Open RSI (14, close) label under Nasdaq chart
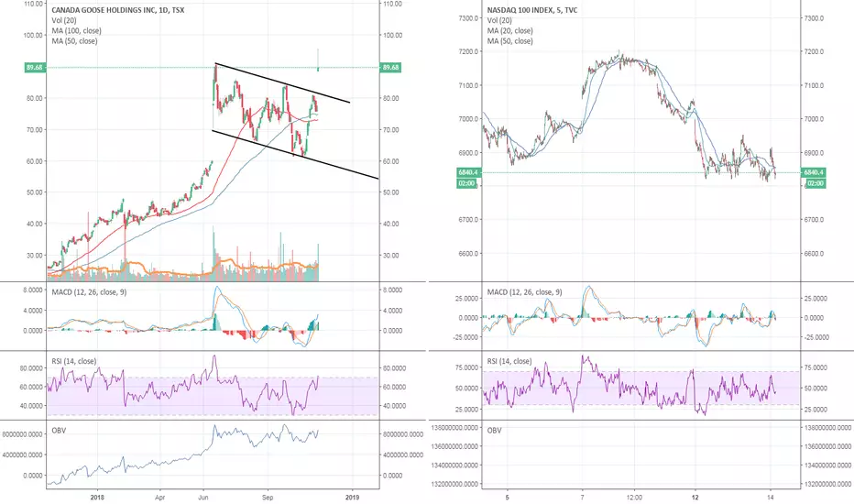The height and width of the screenshot is (504, 854). click(x=509, y=361)
